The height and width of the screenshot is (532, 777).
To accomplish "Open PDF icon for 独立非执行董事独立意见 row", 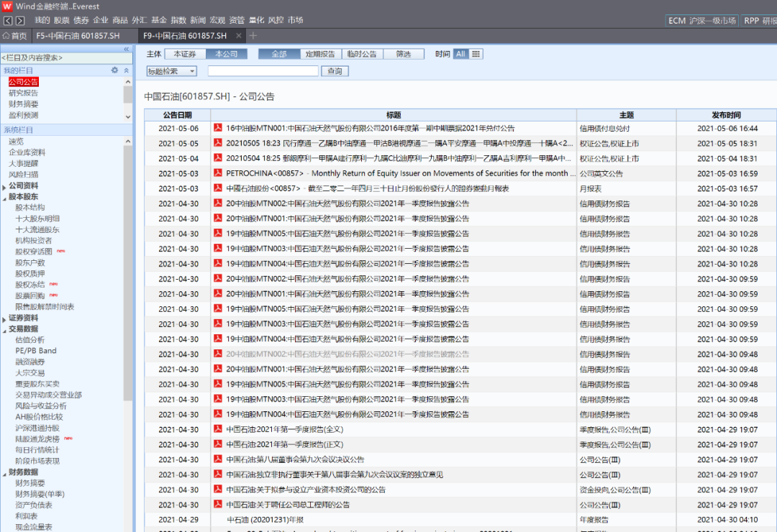I will [x=217, y=474].
